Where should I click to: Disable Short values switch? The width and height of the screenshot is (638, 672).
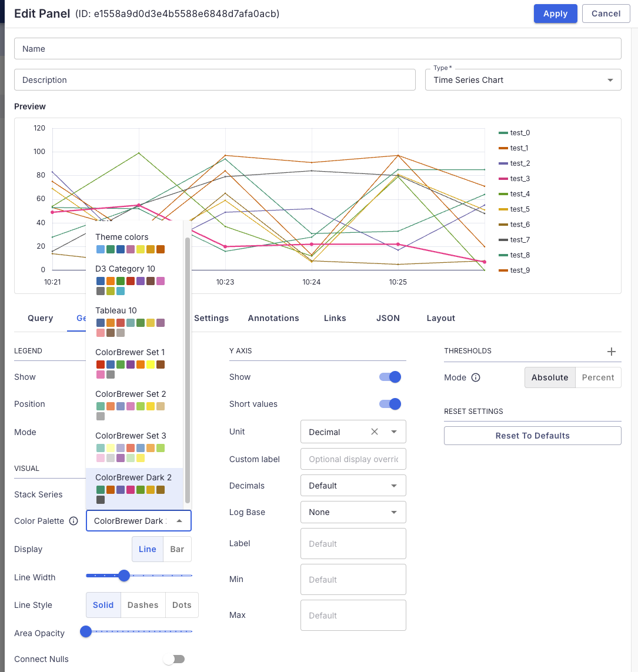click(x=390, y=404)
